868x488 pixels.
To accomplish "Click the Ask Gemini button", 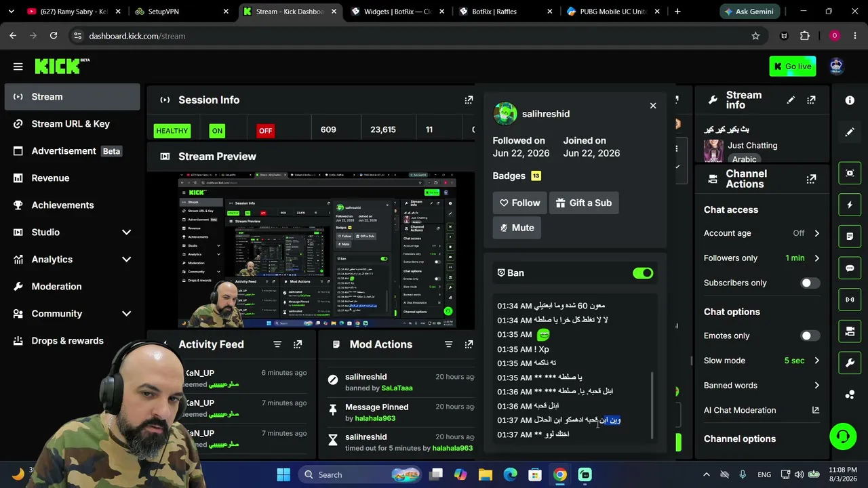I will click(x=751, y=12).
